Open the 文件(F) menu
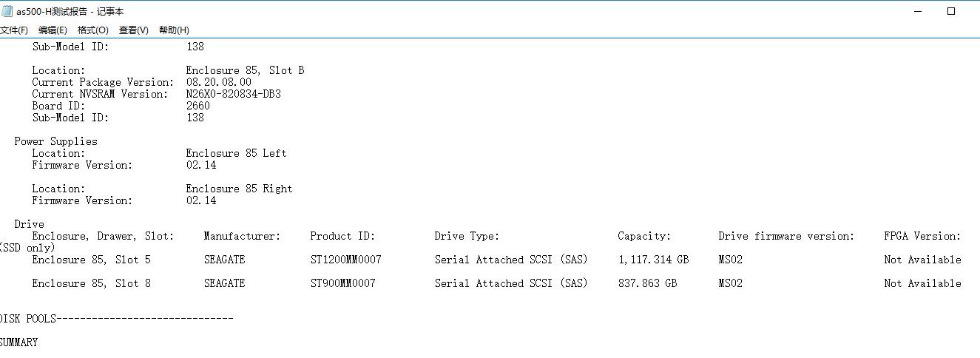The height and width of the screenshot is (358, 980). tap(14, 30)
